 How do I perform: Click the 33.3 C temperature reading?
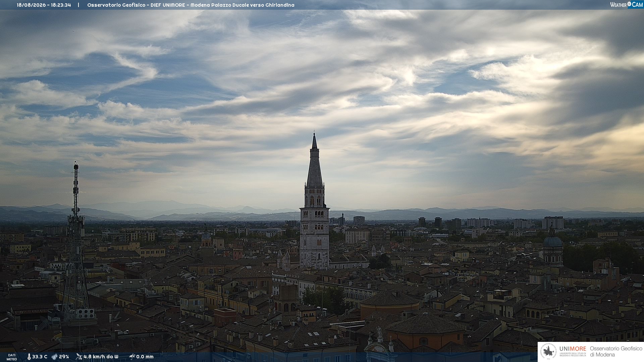[x=40, y=357]
